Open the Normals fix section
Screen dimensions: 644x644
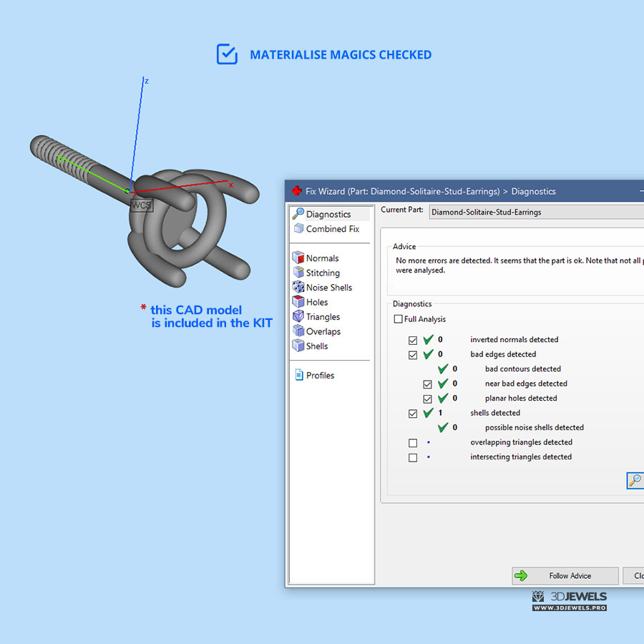point(322,258)
